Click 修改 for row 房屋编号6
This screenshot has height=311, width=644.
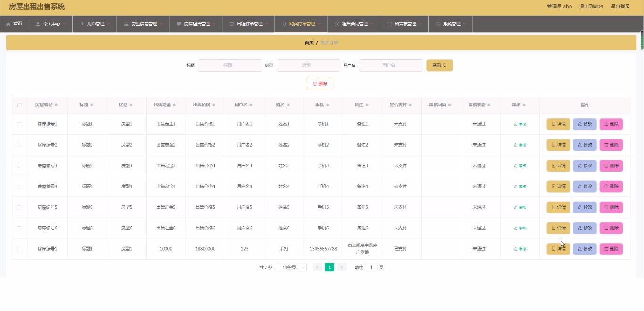tap(585, 228)
